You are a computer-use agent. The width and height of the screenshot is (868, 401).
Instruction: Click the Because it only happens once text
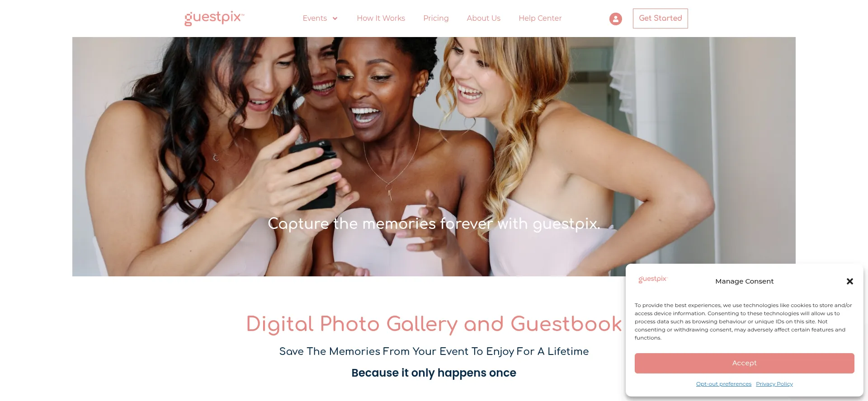pyautogui.click(x=434, y=373)
